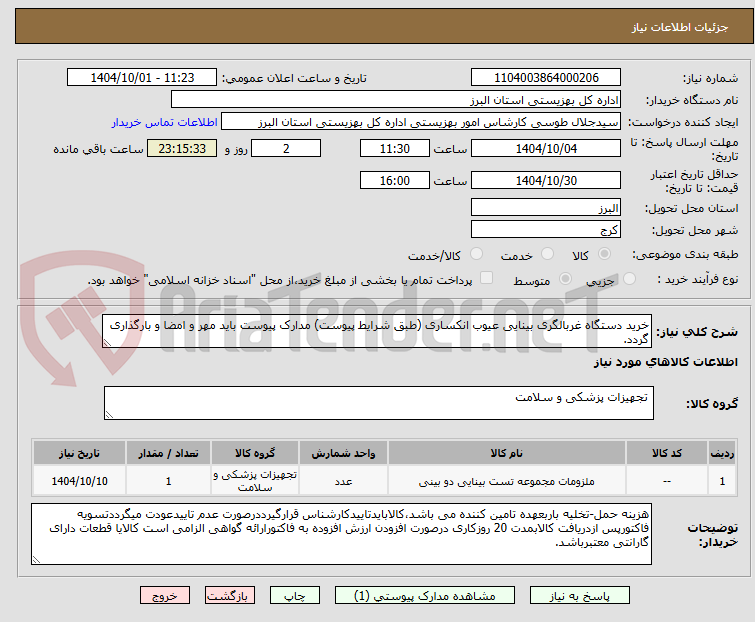Click the 'بازگشت' back button
Viewport: 755px width, 622px height.
tap(230, 596)
